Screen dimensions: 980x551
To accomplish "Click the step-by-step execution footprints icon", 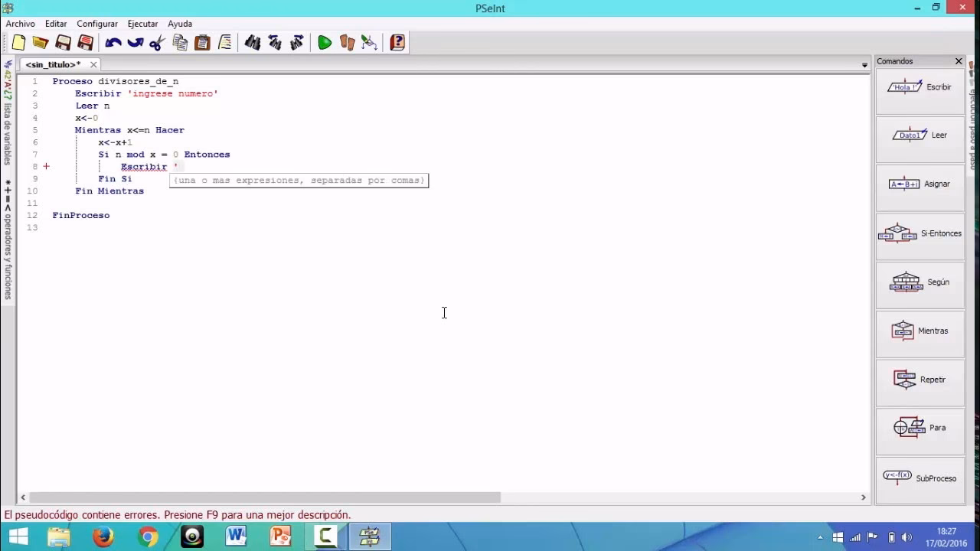I will [x=347, y=43].
